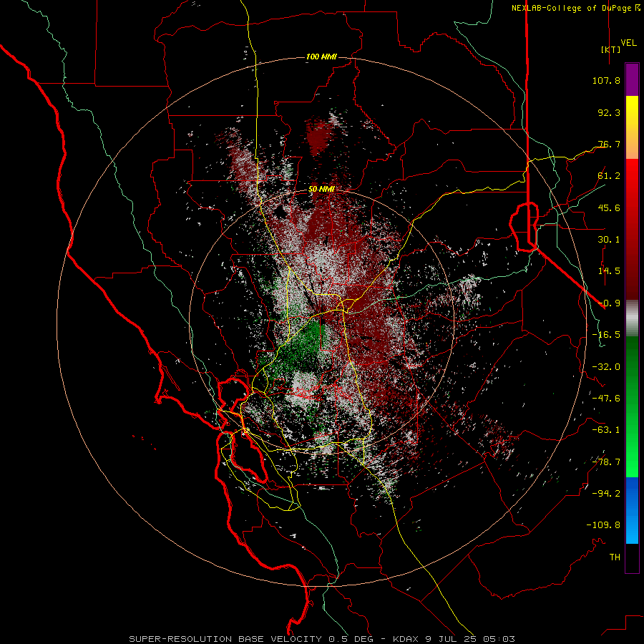This screenshot has width=644, height=644.
Task: Click the 76.7 velocity scale value
Action: pyautogui.click(x=609, y=144)
